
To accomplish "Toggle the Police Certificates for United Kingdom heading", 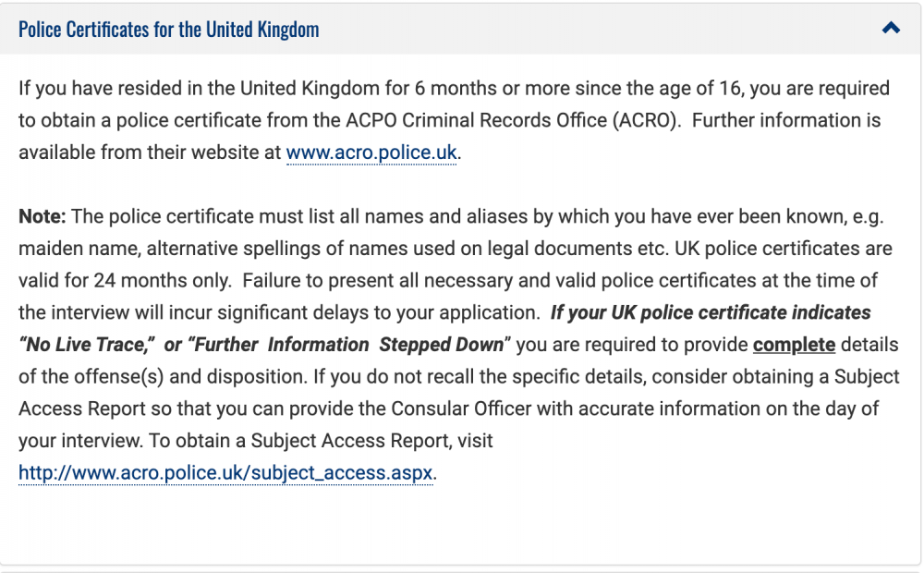I will pyautogui.click(x=168, y=29).
